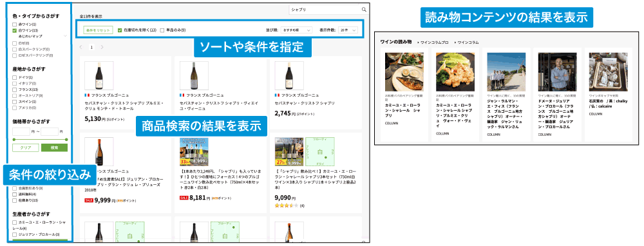Click the ワインの読み物 heading
The width and height of the screenshot is (644, 246).
[x=396, y=42]
